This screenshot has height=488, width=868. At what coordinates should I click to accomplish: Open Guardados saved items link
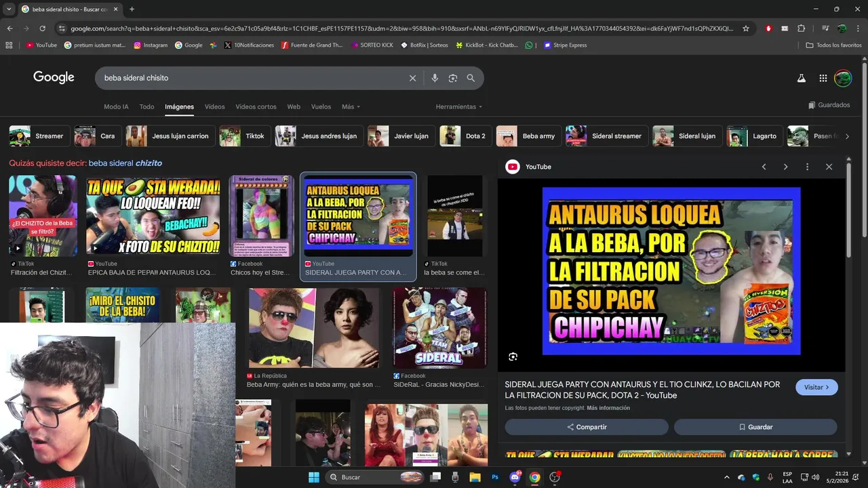tap(829, 105)
